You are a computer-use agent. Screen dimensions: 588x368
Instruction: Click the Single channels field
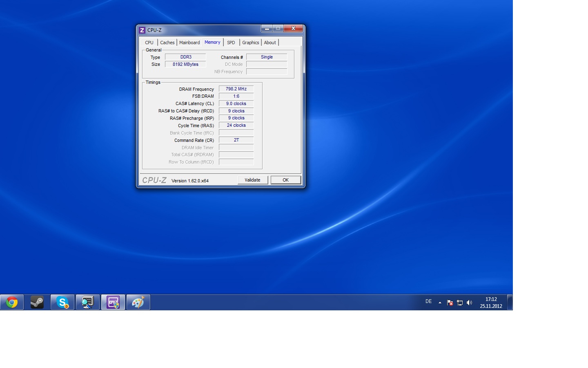(x=267, y=57)
